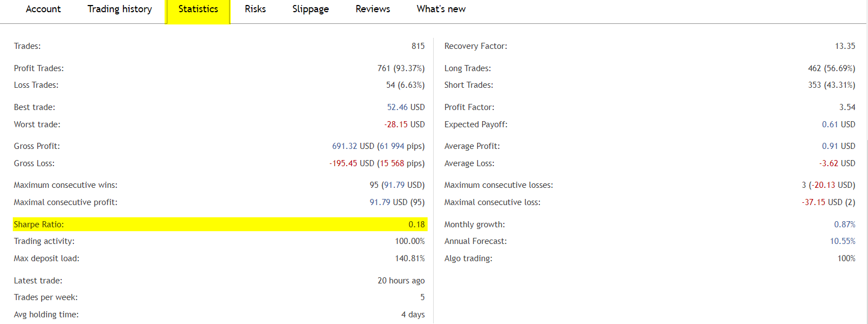The image size is (868, 324).
Task: Click the Gross Profit label
Action: pos(37,146)
